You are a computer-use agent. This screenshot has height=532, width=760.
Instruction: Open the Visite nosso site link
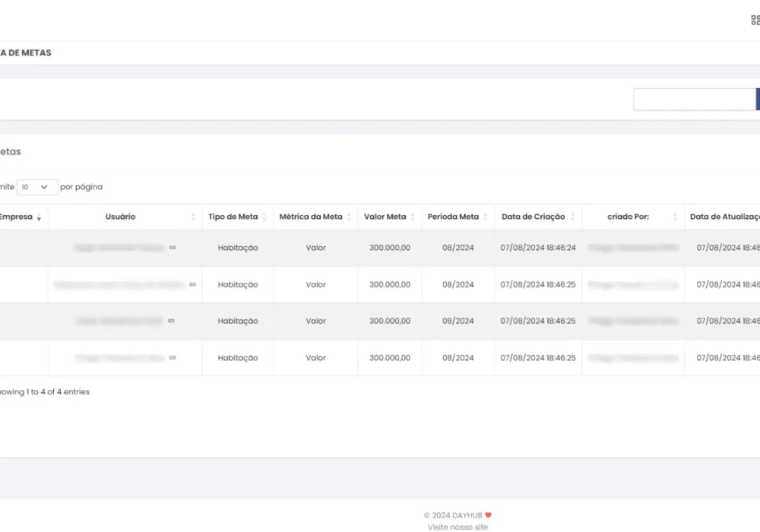[458, 527]
